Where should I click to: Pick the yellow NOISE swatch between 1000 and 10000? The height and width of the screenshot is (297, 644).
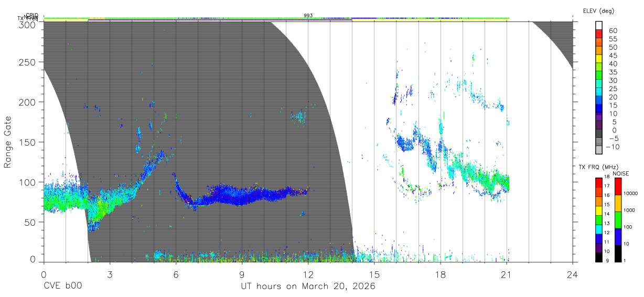(x=617, y=203)
